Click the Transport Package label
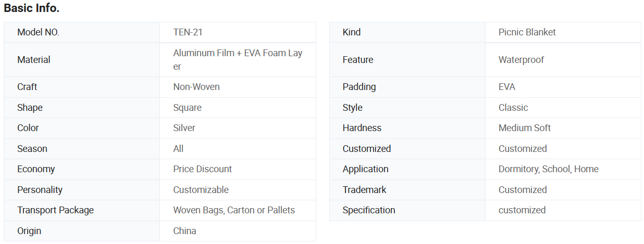Image resolution: width=644 pixels, height=244 pixels. click(x=55, y=210)
